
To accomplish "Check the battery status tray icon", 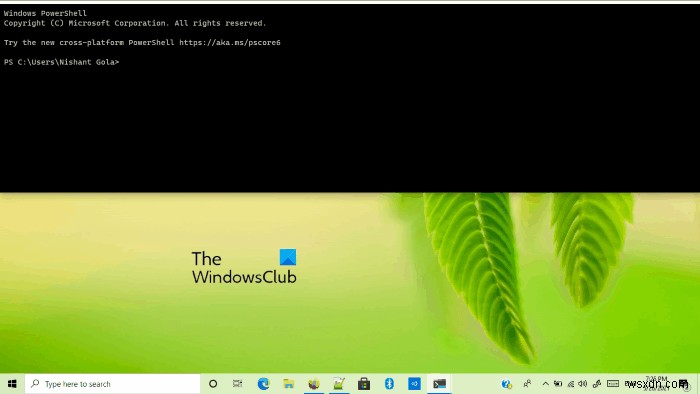I will pyautogui.click(x=558, y=384).
